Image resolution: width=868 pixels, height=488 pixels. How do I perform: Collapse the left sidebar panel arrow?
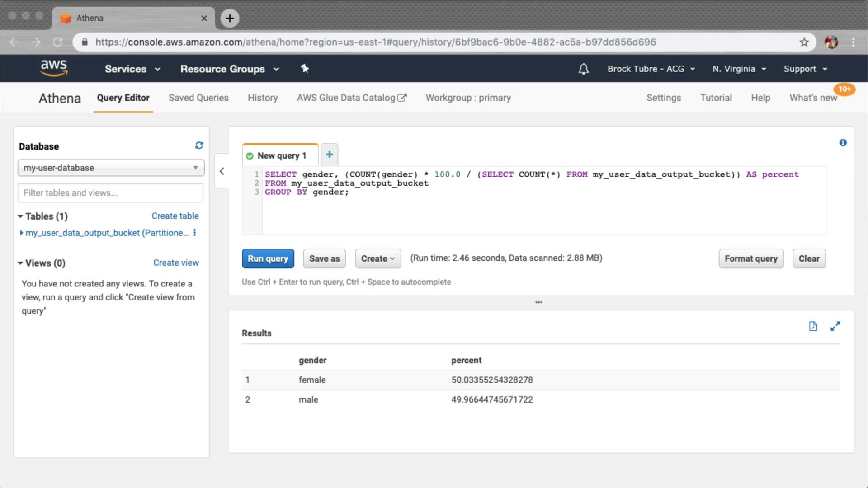(x=222, y=171)
